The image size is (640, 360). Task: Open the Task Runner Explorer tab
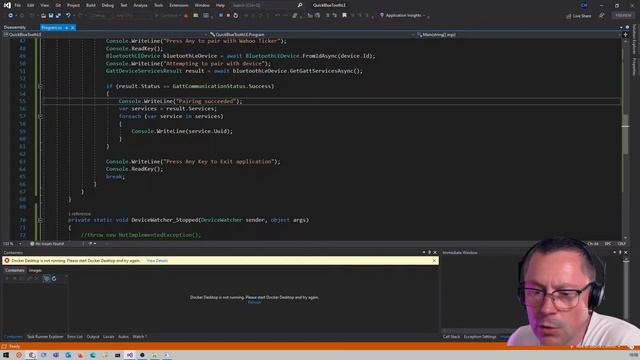click(x=45, y=337)
